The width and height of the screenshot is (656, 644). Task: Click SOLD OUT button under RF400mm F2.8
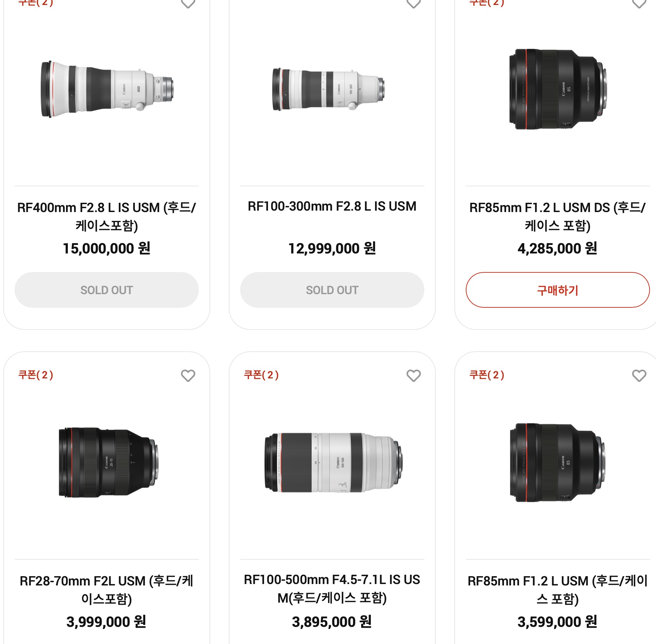tap(107, 290)
